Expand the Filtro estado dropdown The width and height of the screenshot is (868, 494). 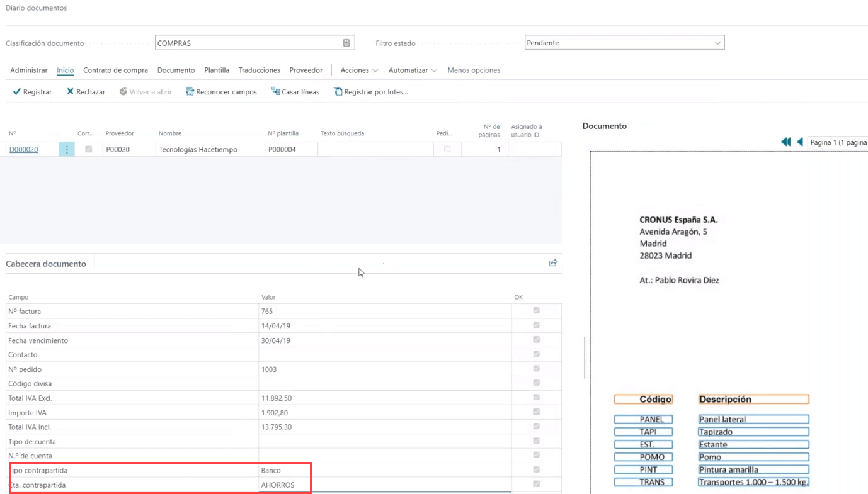point(717,43)
